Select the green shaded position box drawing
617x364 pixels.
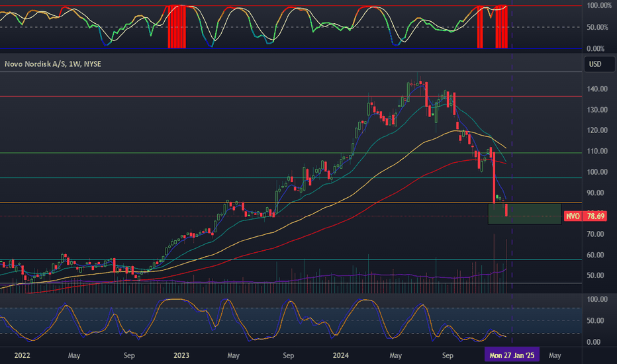(x=524, y=214)
